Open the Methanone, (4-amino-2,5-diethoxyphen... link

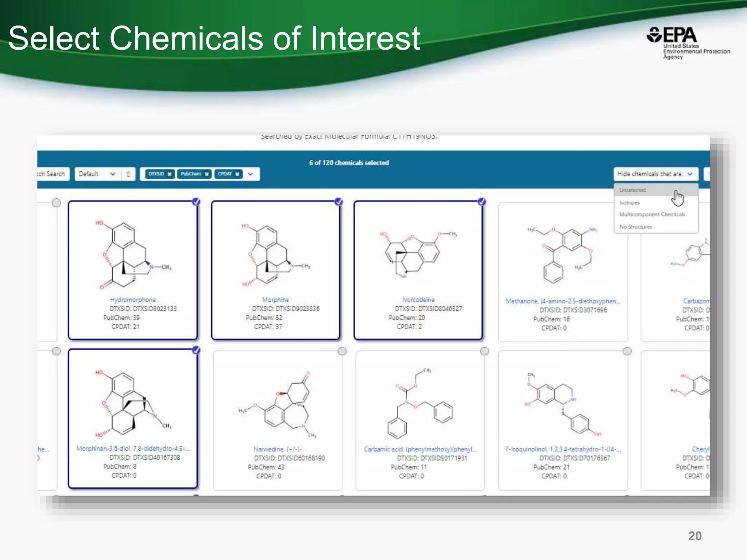coord(563,301)
